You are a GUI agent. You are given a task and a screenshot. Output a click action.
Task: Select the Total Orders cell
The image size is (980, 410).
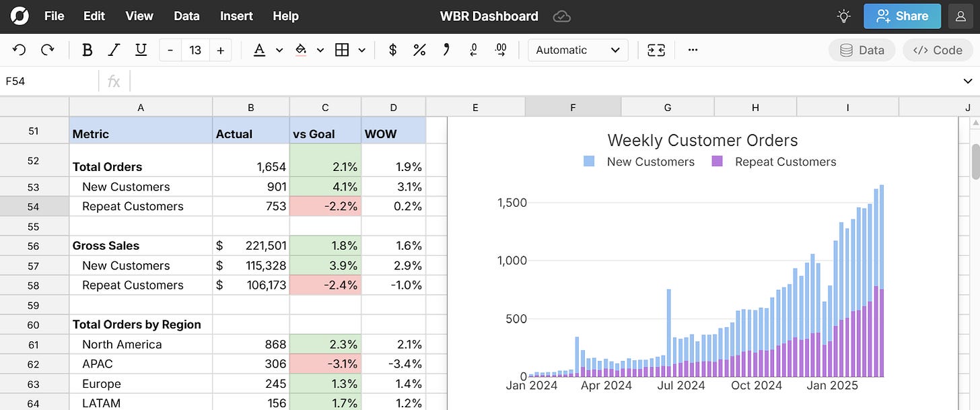[141, 160]
